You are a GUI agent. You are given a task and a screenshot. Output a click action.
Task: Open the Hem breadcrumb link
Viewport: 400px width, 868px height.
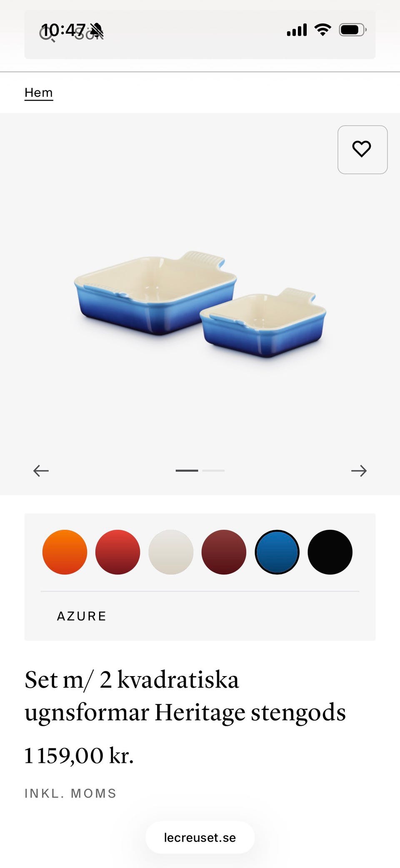pos(39,93)
